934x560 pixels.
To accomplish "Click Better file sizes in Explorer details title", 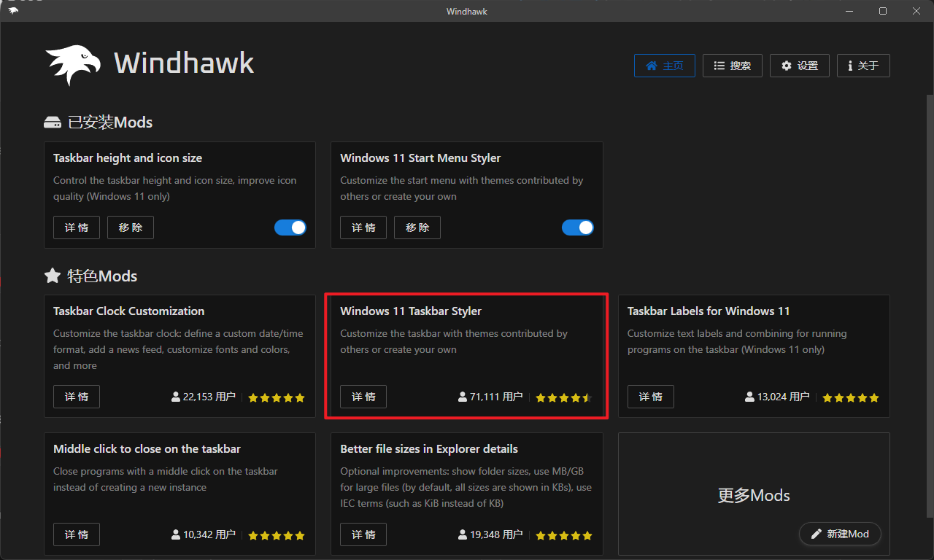I will point(429,448).
